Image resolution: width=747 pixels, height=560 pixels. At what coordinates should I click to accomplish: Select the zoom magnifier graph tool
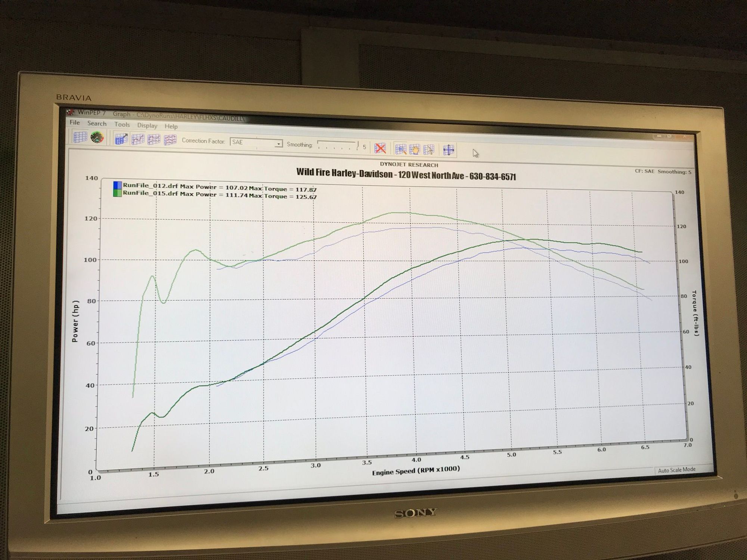click(x=401, y=149)
